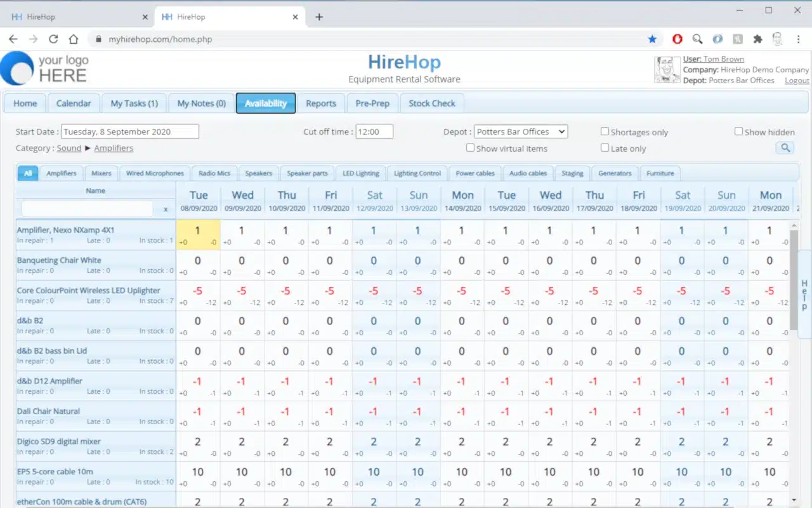Check Show virtual items option
The width and height of the screenshot is (812, 508).
pyautogui.click(x=470, y=147)
